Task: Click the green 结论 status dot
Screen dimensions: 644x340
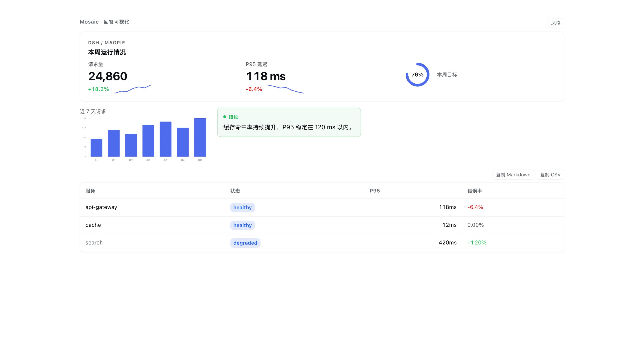Action: pos(224,117)
